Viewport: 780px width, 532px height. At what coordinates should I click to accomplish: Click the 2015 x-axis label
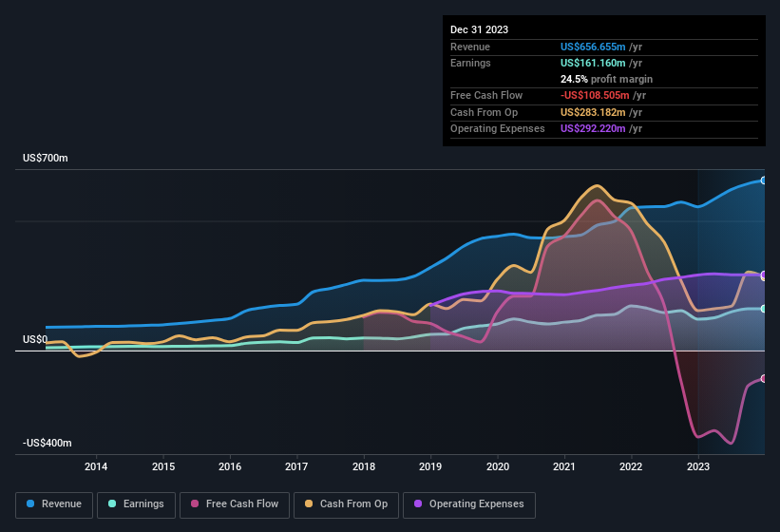click(163, 466)
